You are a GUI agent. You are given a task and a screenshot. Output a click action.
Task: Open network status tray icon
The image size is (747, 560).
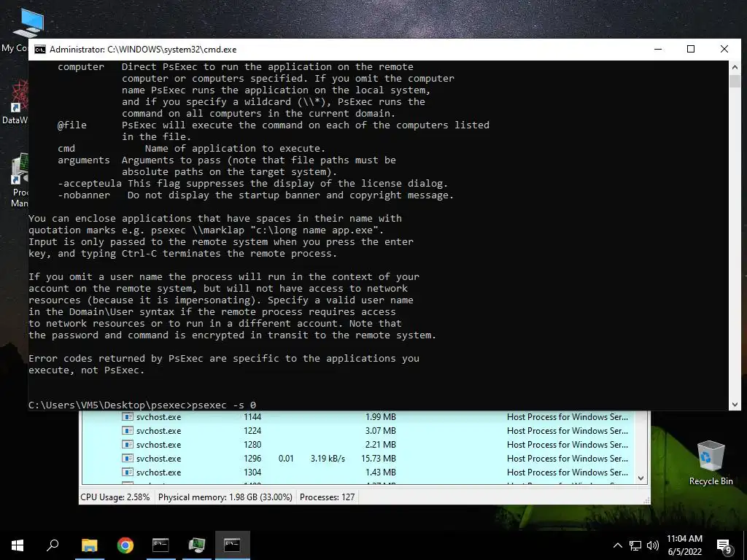point(635,545)
